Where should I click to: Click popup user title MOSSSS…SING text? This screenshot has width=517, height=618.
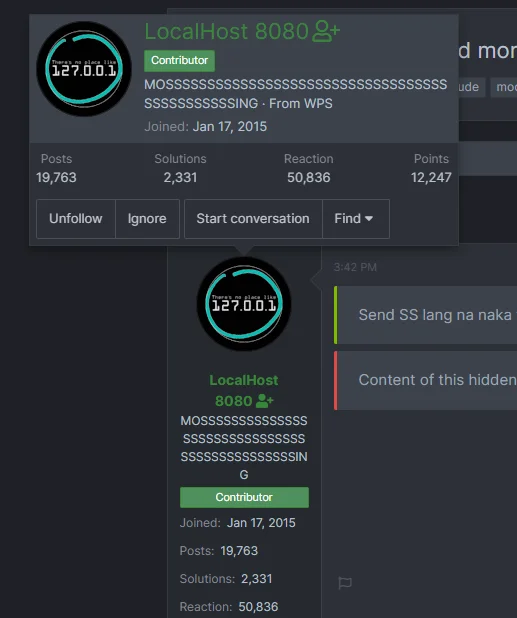(296, 94)
